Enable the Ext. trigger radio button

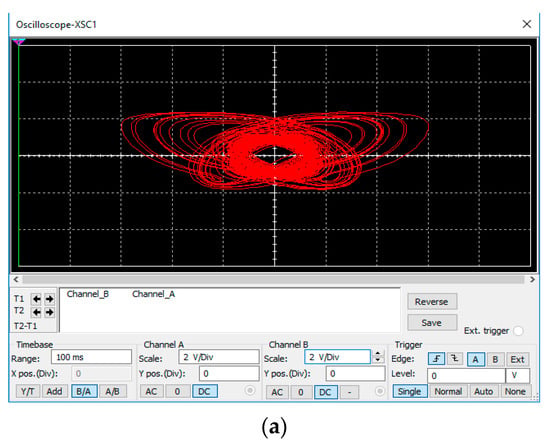click(518, 331)
